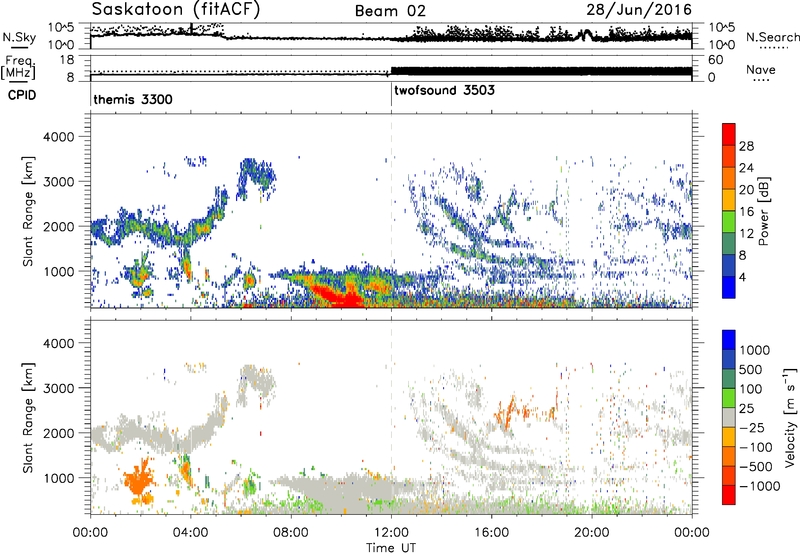This screenshot has height=554, width=800.
Task: Click the 'Nave' legend label
Action: 760,69
